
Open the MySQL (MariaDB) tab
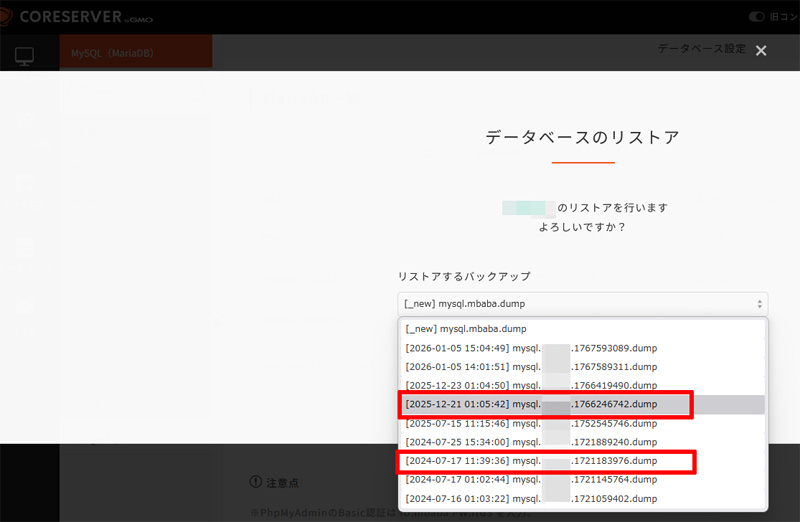[135, 51]
